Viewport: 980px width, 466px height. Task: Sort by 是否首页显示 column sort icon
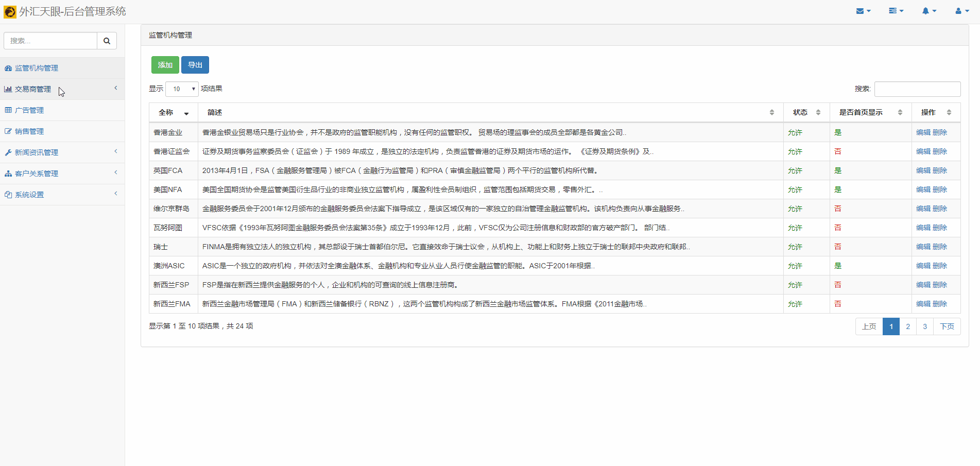(900, 112)
